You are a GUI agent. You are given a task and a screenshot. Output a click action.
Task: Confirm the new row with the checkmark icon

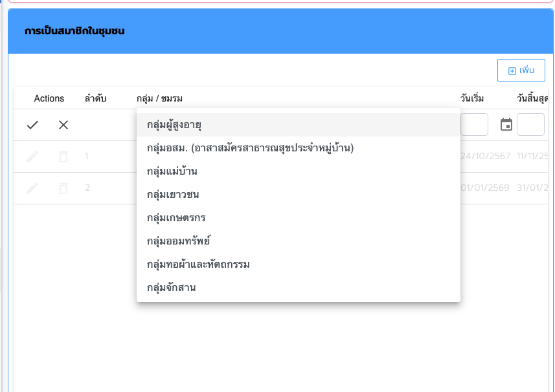pos(32,125)
